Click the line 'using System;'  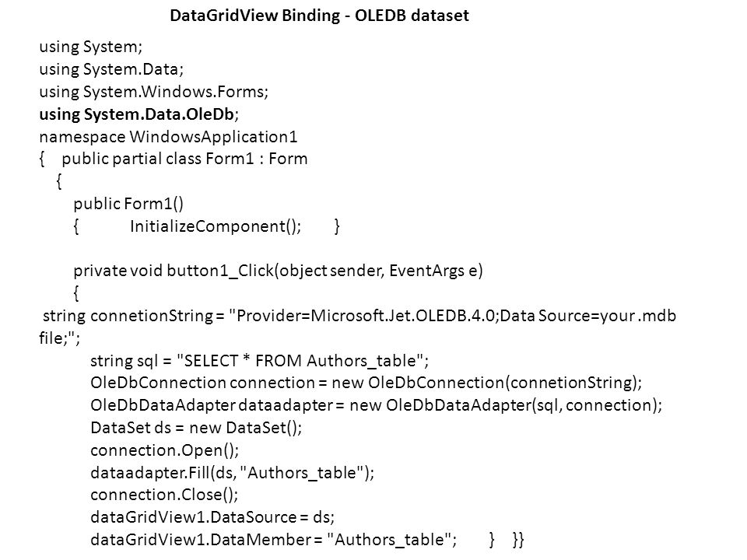pos(90,47)
